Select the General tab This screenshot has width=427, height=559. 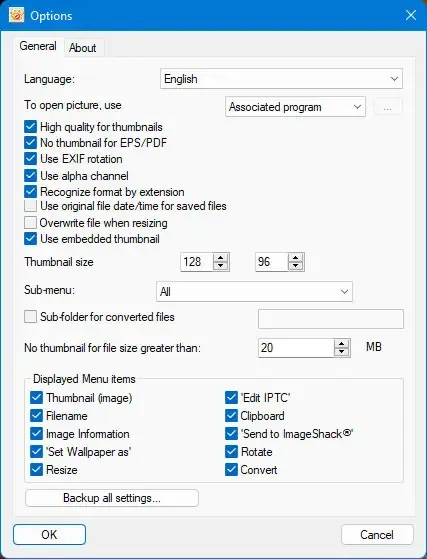(x=38, y=46)
